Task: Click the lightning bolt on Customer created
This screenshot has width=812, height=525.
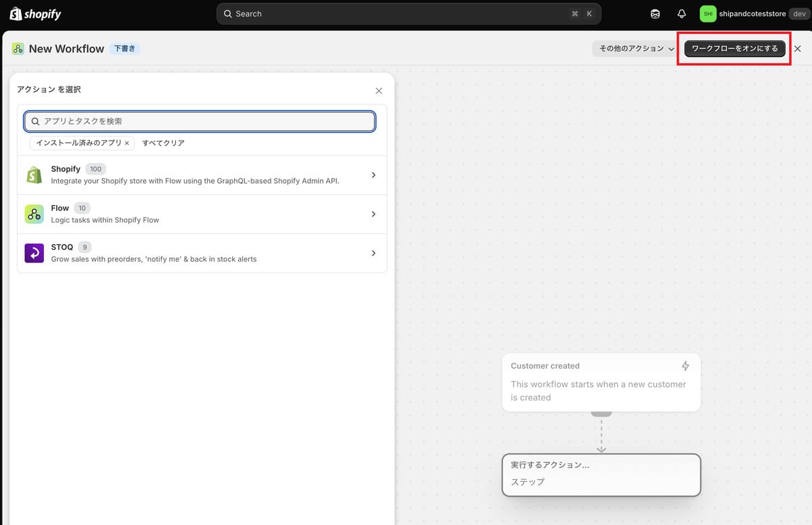Action: click(685, 366)
